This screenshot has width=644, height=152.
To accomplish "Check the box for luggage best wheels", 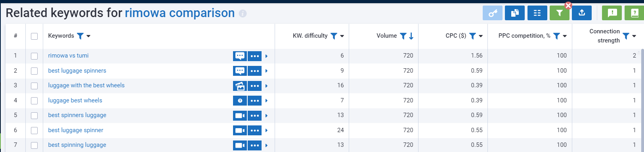I will coord(34,101).
